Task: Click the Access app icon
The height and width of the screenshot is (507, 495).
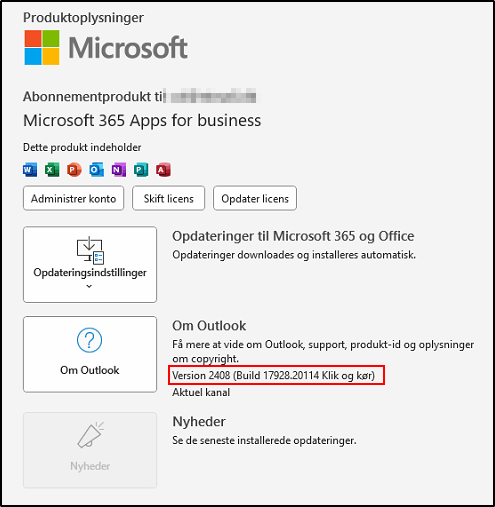Action: click(x=163, y=170)
